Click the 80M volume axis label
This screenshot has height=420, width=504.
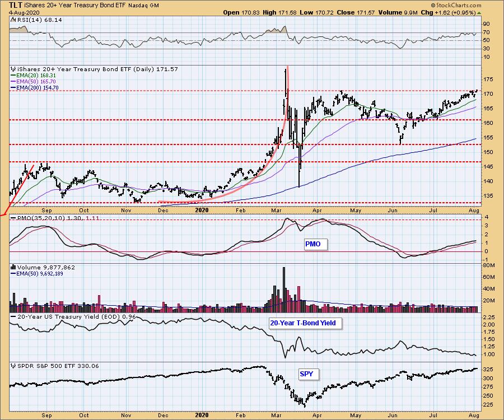(488, 265)
